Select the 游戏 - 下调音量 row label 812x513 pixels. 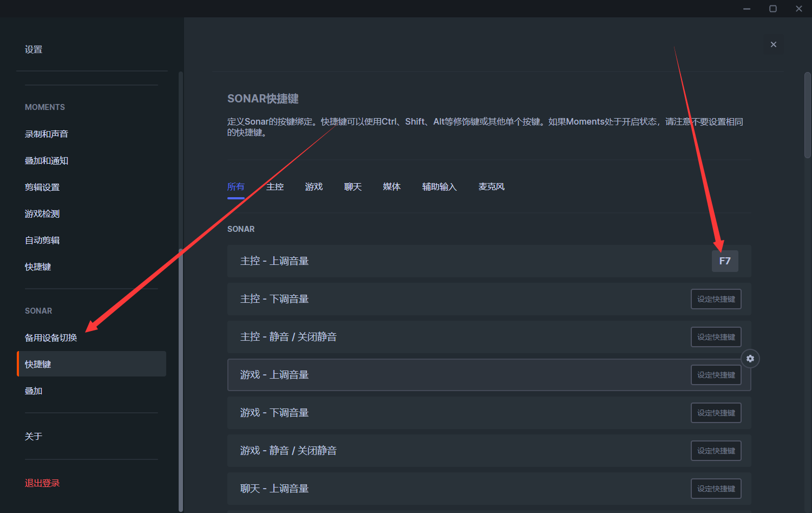274,413
